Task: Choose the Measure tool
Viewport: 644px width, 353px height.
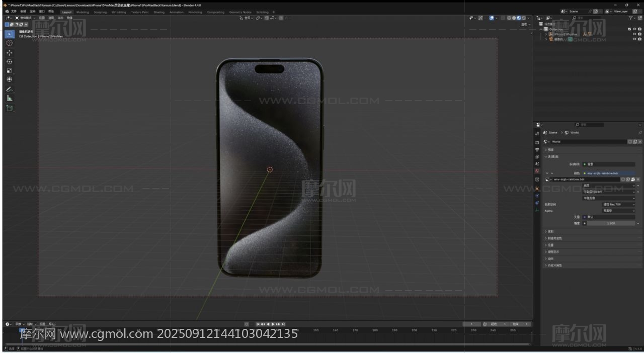Action: pos(9,98)
